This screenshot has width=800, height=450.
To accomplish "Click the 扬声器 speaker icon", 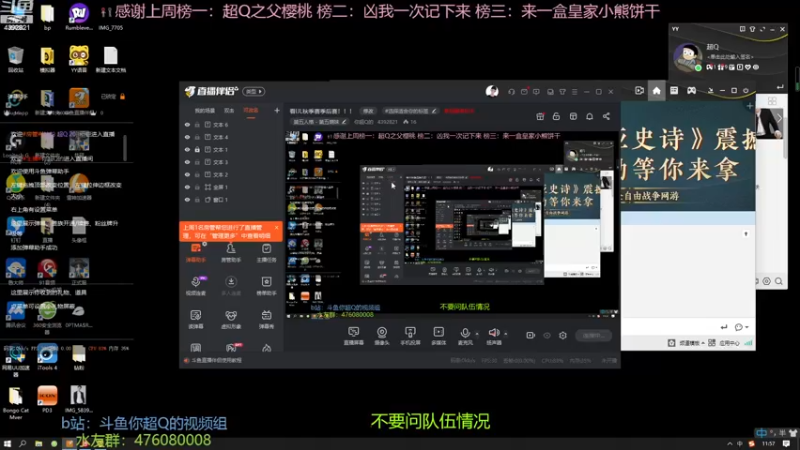I will click(493, 333).
